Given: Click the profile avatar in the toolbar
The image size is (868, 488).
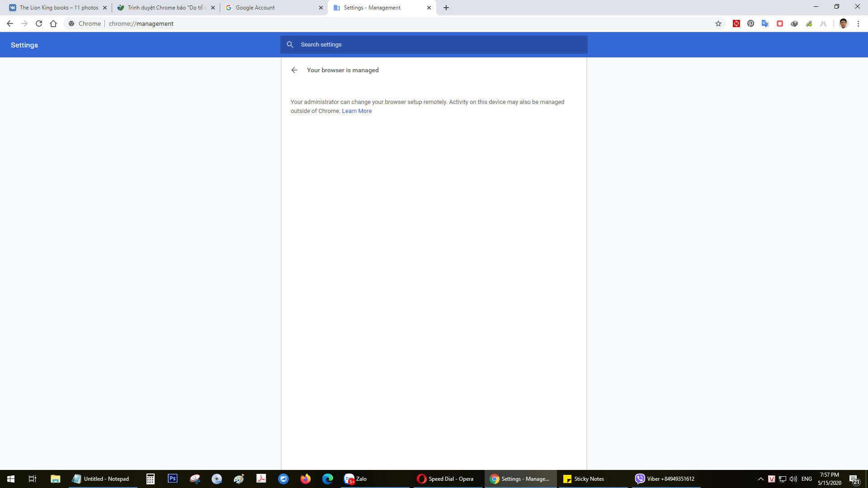Looking at the screenshot, I should (843, 23).
